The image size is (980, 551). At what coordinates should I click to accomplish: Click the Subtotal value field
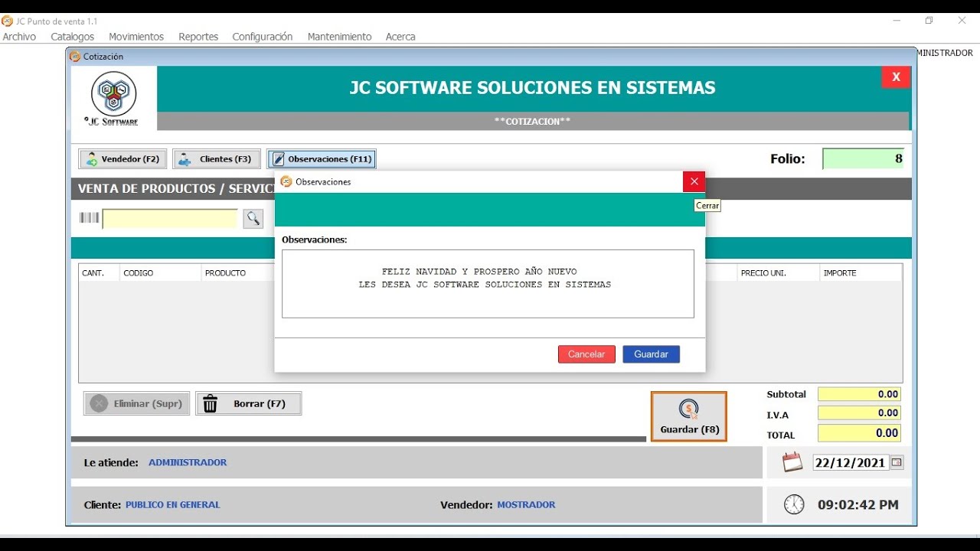[x=859, y=394]
